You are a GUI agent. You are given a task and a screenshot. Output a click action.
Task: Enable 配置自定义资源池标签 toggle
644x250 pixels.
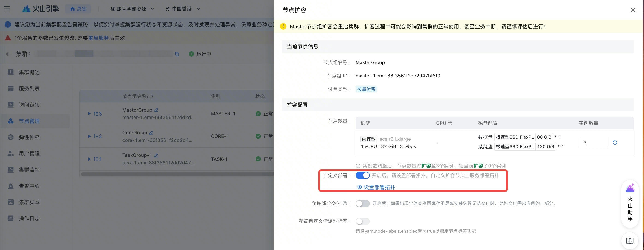coord(363,221)
